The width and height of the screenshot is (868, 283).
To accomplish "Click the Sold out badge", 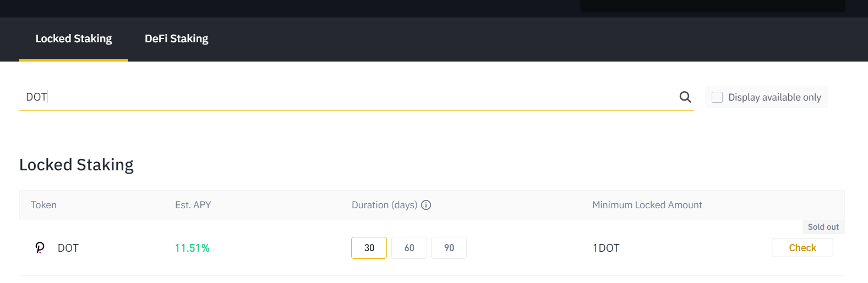I will 823,227.
